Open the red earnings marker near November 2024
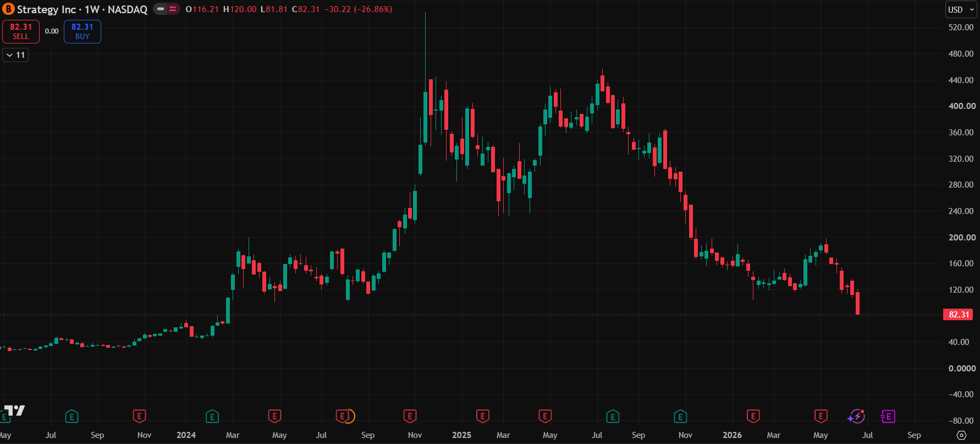980x444 pixels. [410, 416]
